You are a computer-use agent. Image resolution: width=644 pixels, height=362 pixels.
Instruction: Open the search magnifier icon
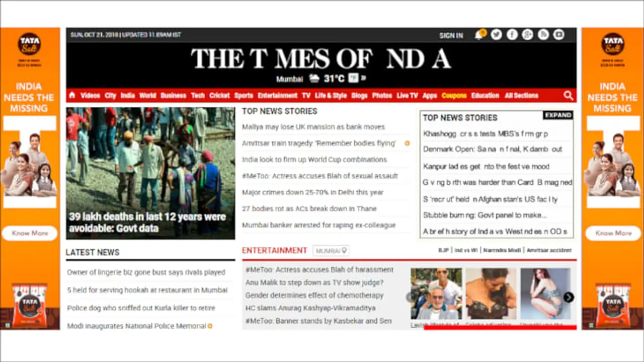pos(568,96)
